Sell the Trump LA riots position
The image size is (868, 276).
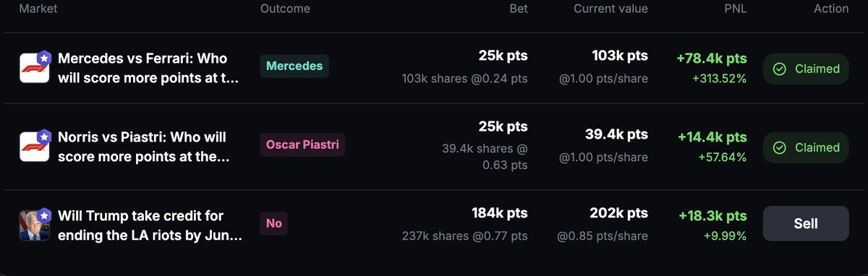(x=806, y=223)
